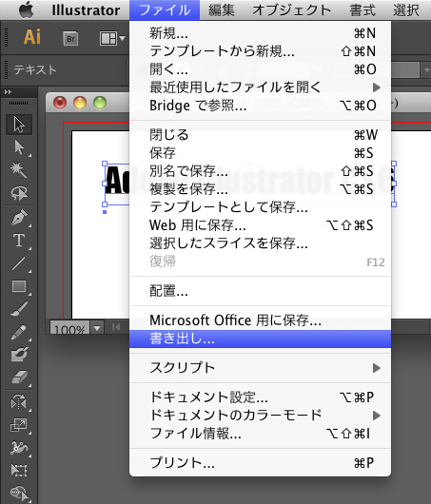Click the 100% zoom field

[x=69, y=328]
